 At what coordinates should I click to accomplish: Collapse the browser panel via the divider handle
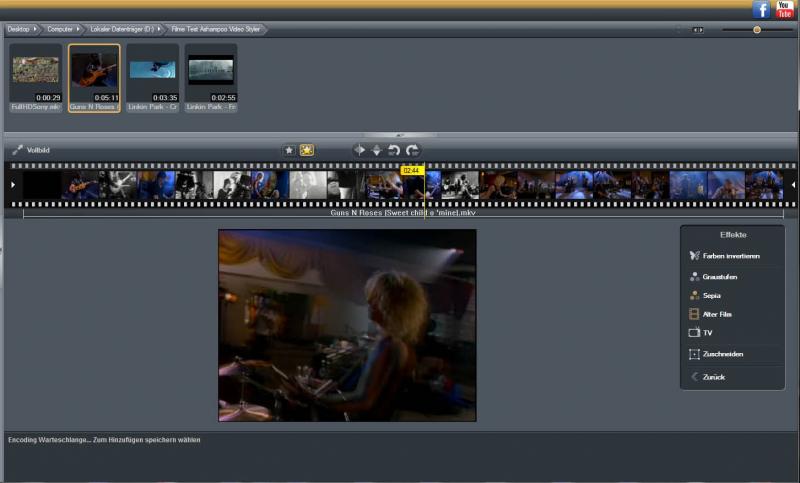(x=399, y=135)
